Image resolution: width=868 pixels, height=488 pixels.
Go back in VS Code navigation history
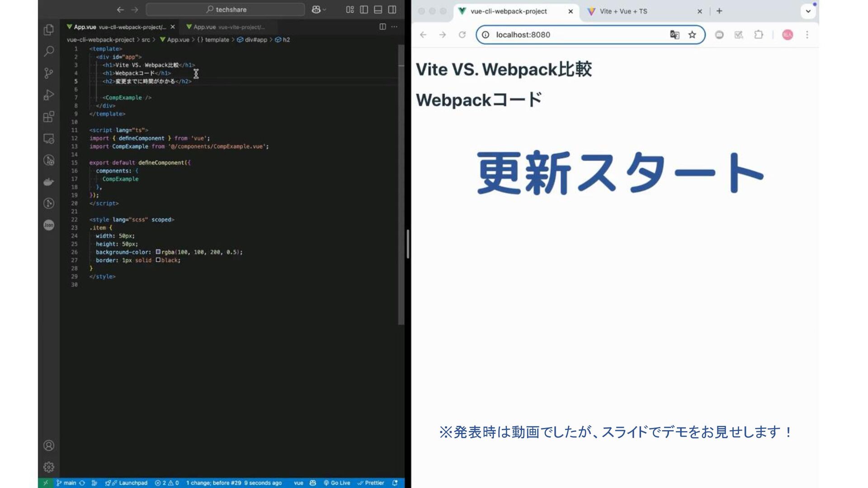pyautogui.click(x=120, y=9)
